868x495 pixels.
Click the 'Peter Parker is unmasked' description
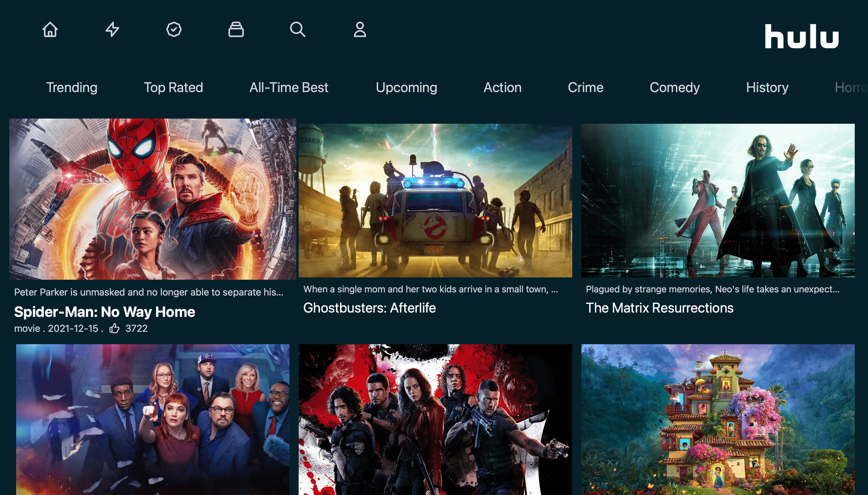149,292
